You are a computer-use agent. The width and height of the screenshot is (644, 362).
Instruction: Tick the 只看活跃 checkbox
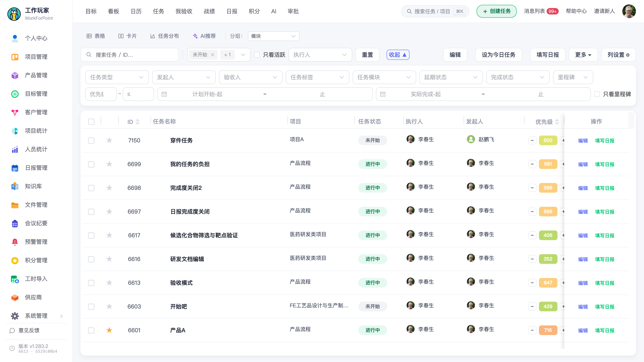click(x=257, y=55)
